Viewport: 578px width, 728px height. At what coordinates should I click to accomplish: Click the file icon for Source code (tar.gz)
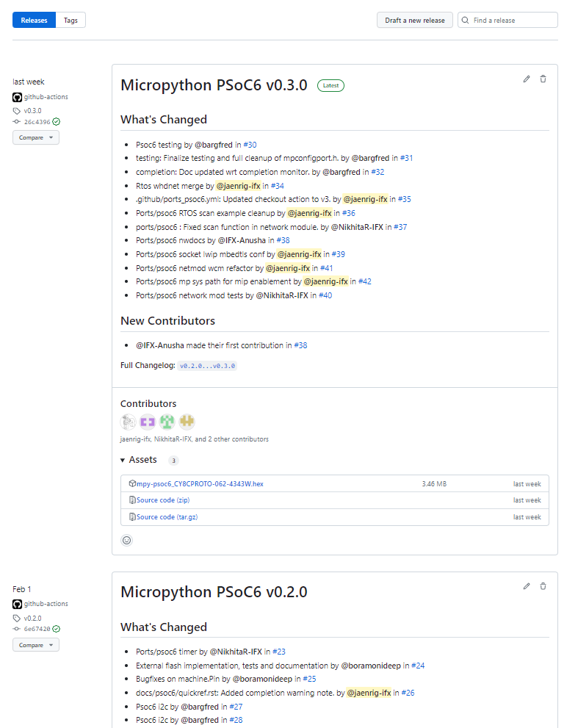pyautogui.click(x=132, y=516)
